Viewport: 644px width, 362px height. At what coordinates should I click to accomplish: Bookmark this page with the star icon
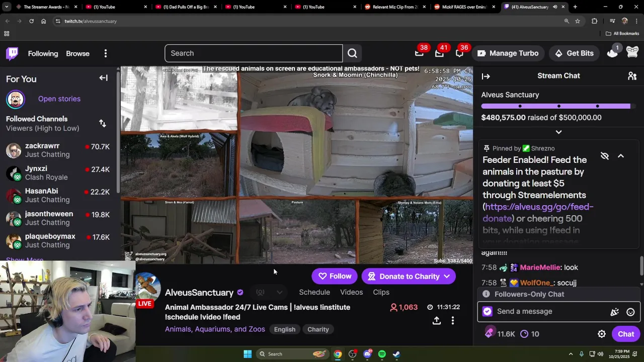pos(578,21)
